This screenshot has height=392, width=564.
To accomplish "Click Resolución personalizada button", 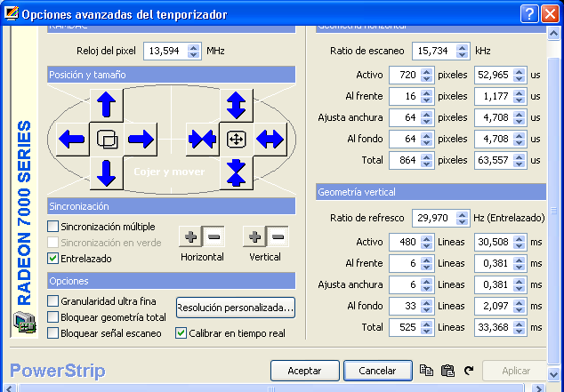I will point(236,308).
